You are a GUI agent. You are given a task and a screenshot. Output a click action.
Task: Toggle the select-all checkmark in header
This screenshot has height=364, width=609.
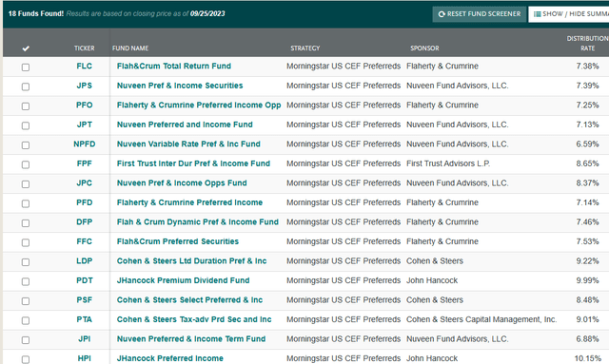point(26,48)
